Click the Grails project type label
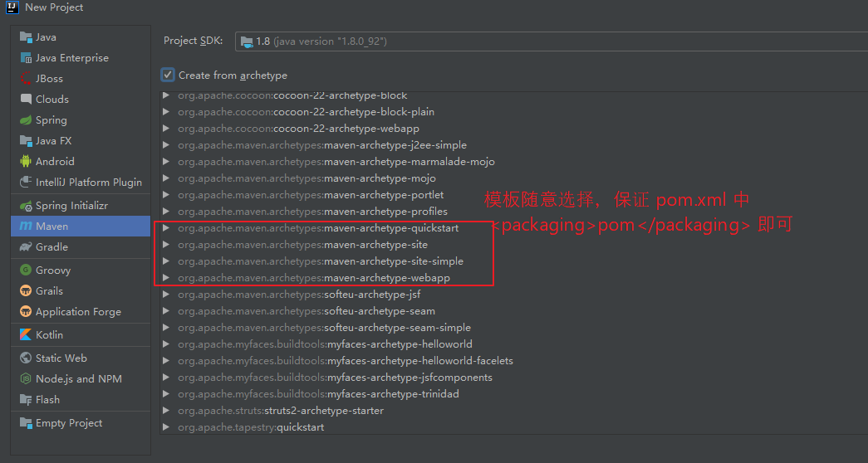Screen dimensions: 868x463 pyautogui.click(x=49, y=291)
